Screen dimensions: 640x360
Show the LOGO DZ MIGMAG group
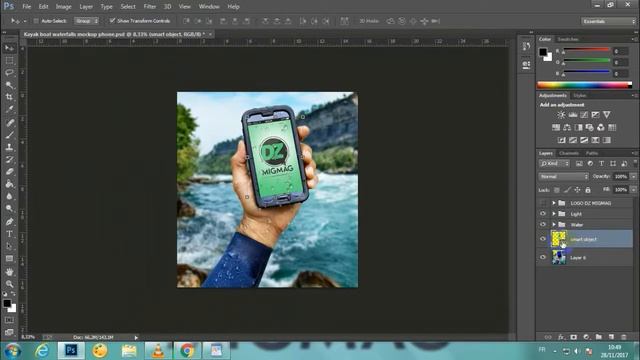pos(543,203)
